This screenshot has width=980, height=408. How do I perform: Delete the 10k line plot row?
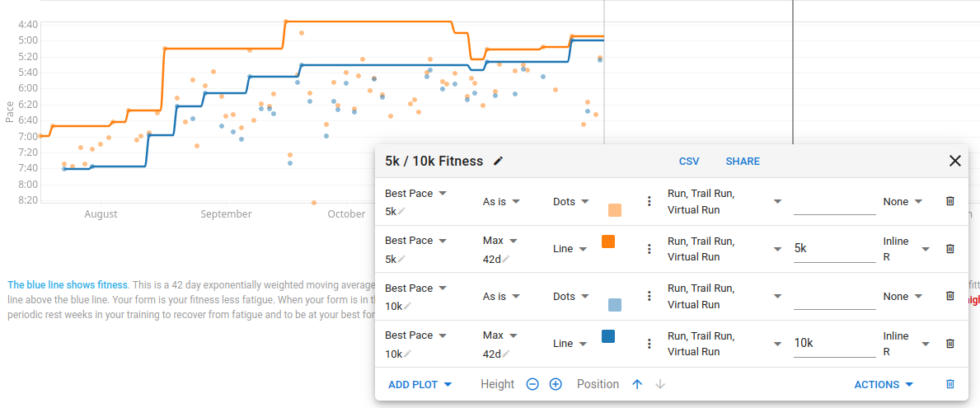coord(950,343)
